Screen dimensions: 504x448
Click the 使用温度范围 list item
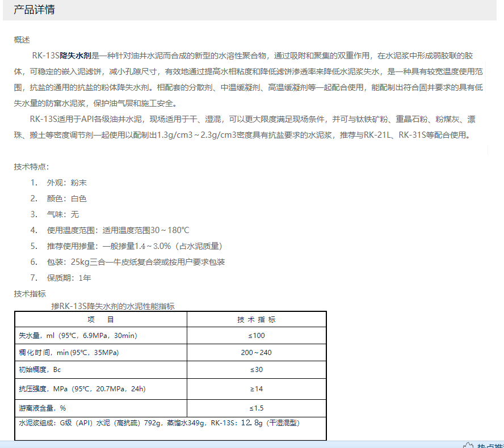click(x=117, y=230)
